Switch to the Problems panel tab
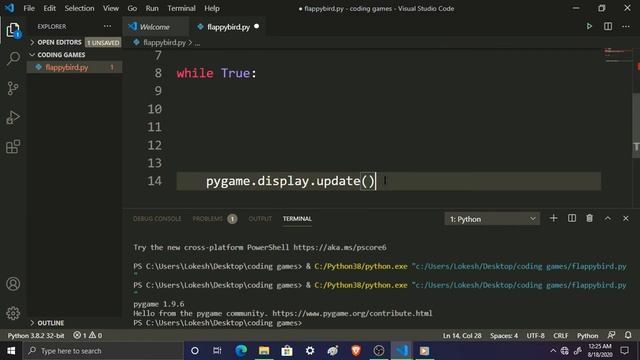This screenshot has height=360, width=640. point(208,219)
